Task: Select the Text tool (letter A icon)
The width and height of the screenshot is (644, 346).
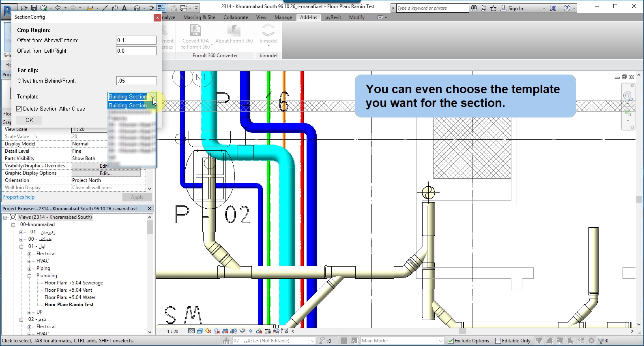Action: [125, 8]
